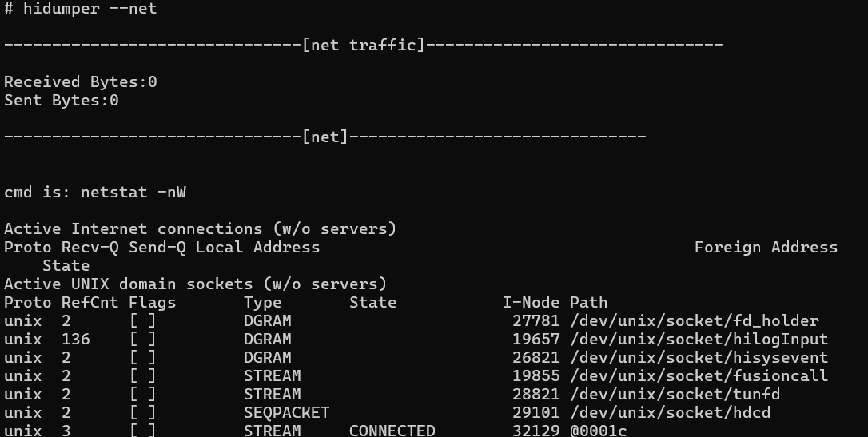The height and width of the screenshot is (437, 868).
Task: Click the 'CONNECTED' state entry
Action: [392, 431]
